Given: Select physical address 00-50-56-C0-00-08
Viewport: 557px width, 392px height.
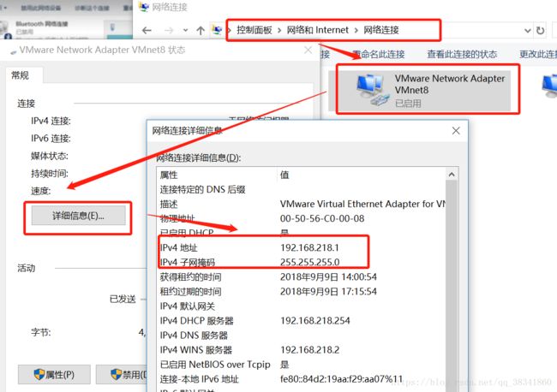Looking at the screenshot, I should 322,218.
